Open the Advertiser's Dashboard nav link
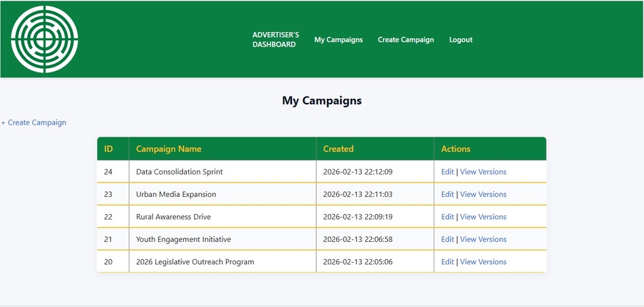Viewport: 644px width, 307px height. (275, 40)
